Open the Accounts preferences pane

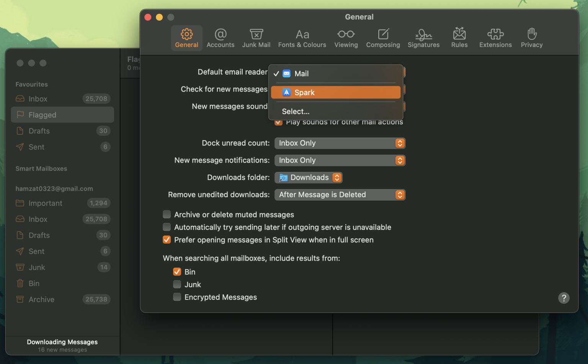(220, 38)
